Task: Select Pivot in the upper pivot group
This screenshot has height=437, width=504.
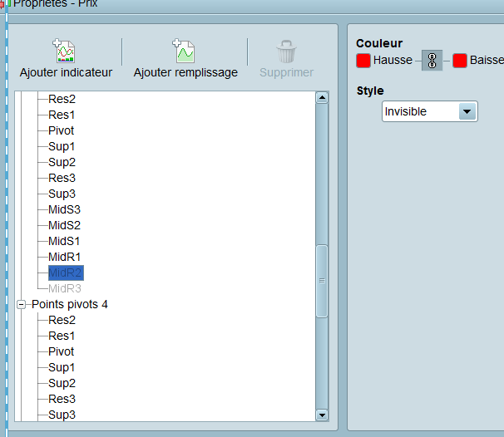Action: (x=61, y=130)
